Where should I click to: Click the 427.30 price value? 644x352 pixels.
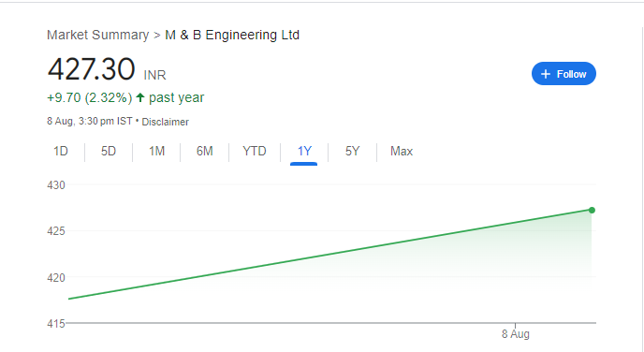[91, 69]
